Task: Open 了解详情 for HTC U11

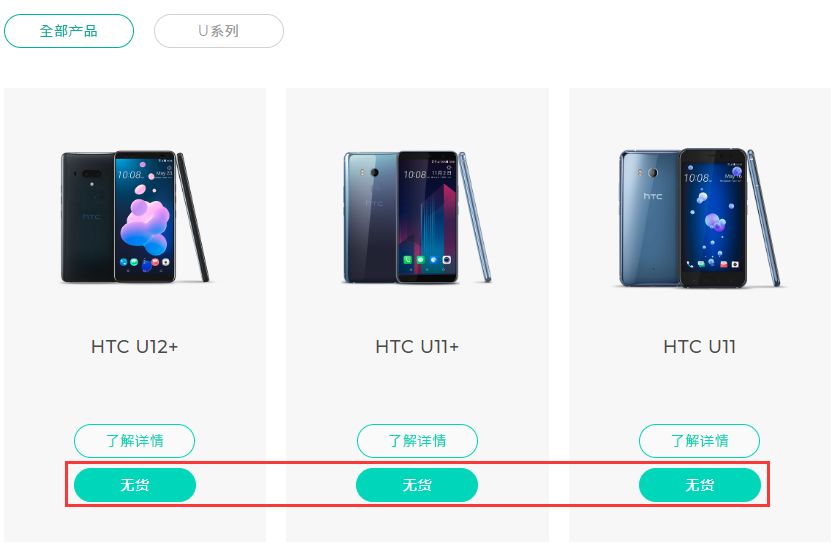Action: 699,441
